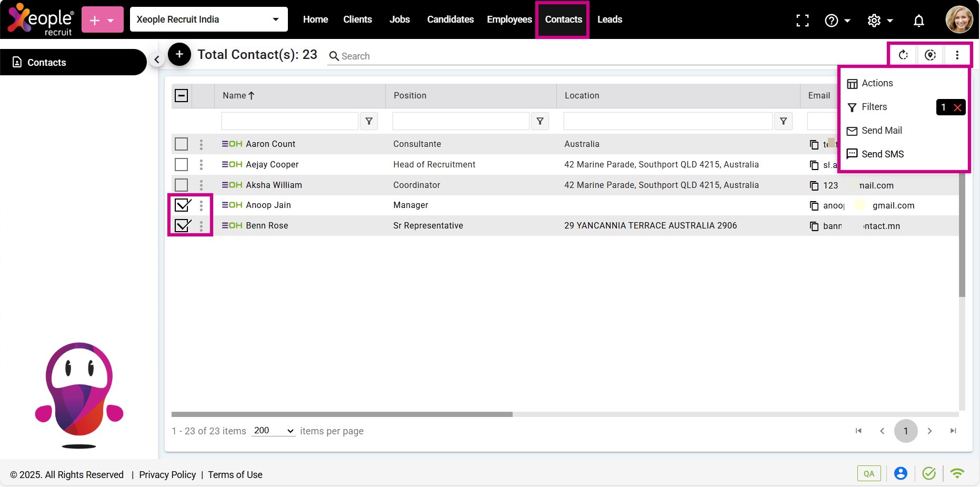Expand the items per page dropdown
This screenshot has height=487, width=980.
click(273, 431)
